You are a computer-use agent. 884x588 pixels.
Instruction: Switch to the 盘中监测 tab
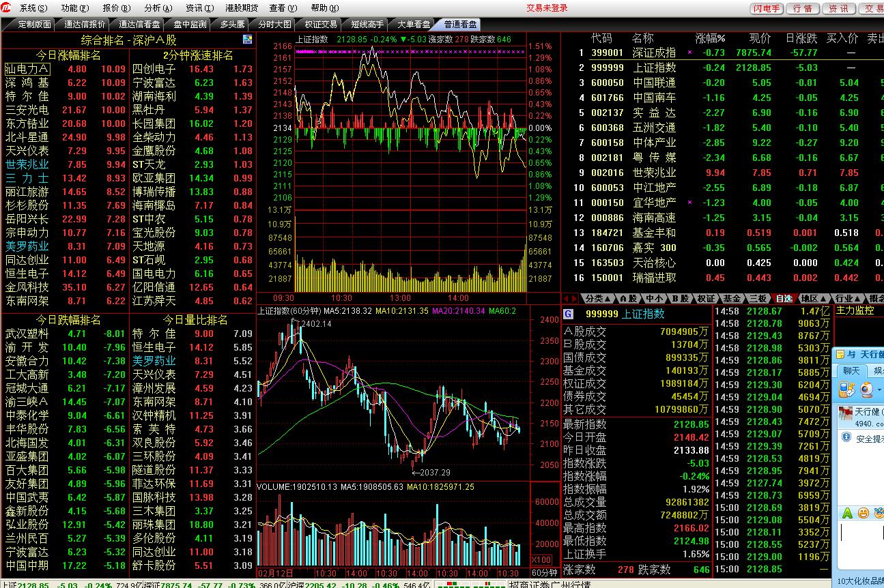(189, 25)
